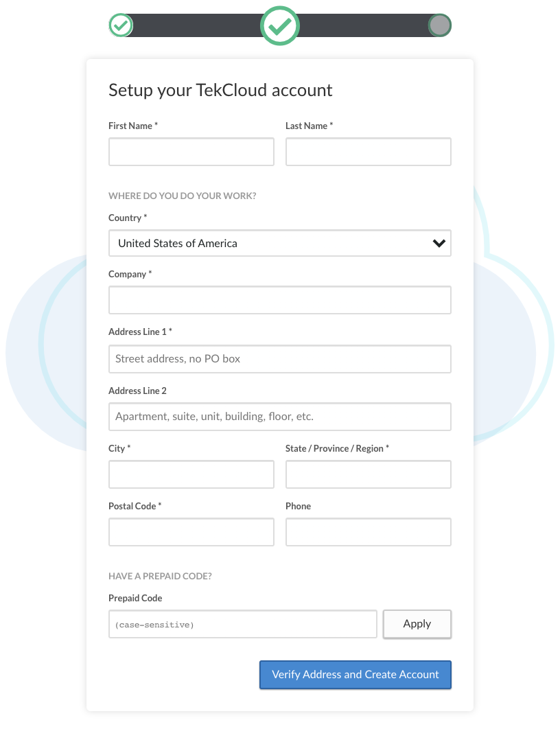Click the Address Line 1 field
Viewport: 560px width, 729px height.
click(x=279, y=359)
